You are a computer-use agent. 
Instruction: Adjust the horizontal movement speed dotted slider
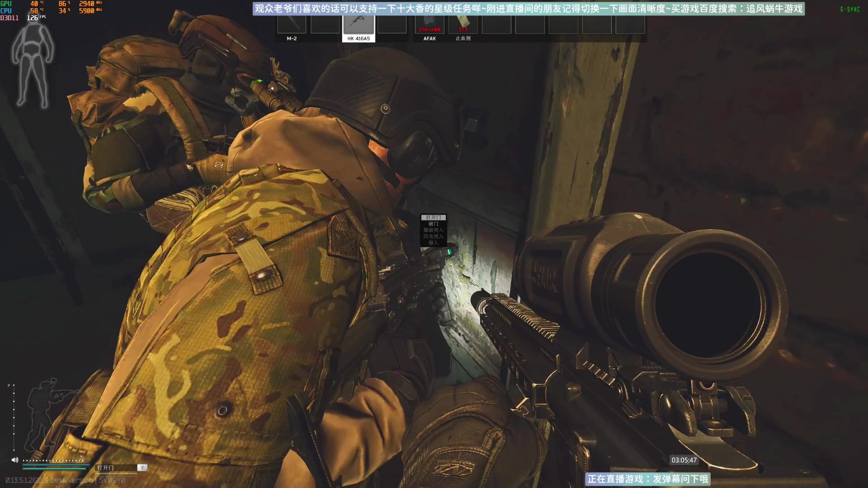(53, 460)
